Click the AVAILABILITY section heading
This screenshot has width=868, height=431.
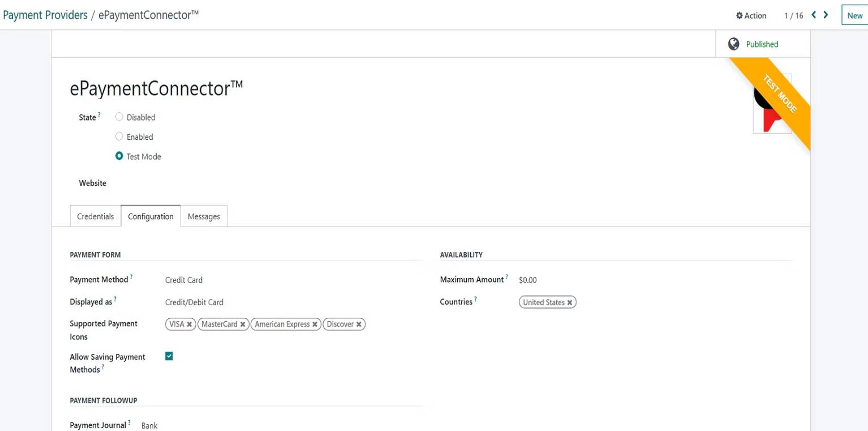461,255
